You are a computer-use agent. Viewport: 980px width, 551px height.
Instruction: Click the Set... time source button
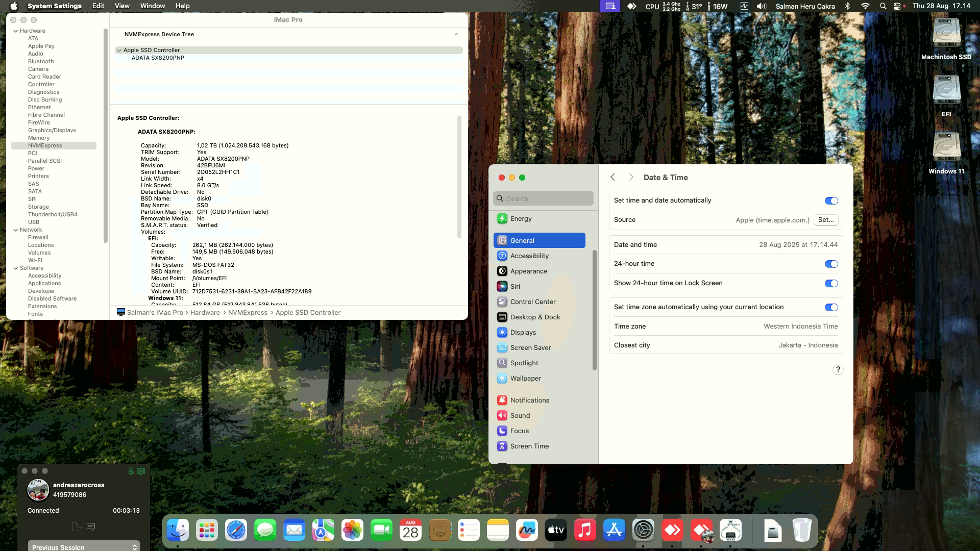(x=825, y=220)
